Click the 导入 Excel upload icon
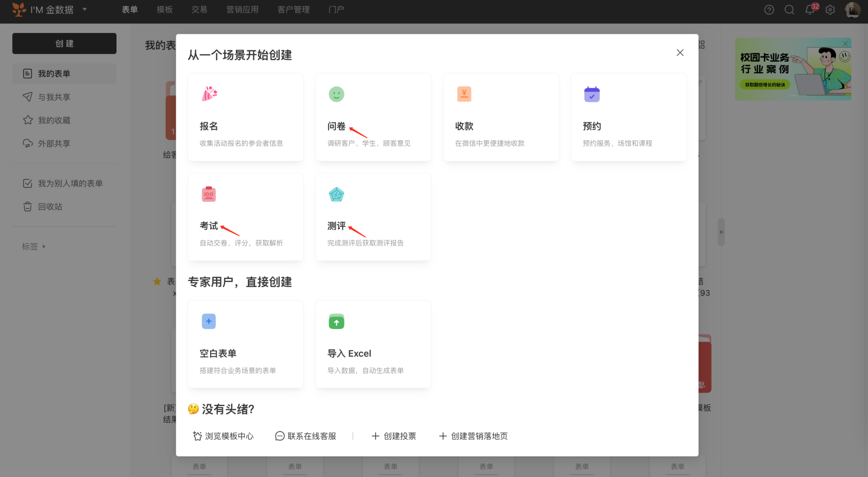The image size is (868, 477). [x=337, y=321]
